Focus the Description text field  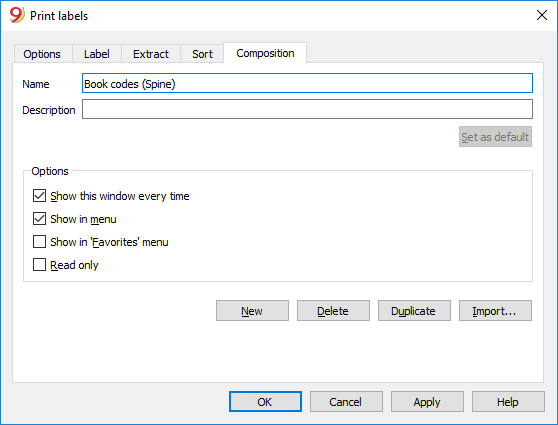click(307, 109)
